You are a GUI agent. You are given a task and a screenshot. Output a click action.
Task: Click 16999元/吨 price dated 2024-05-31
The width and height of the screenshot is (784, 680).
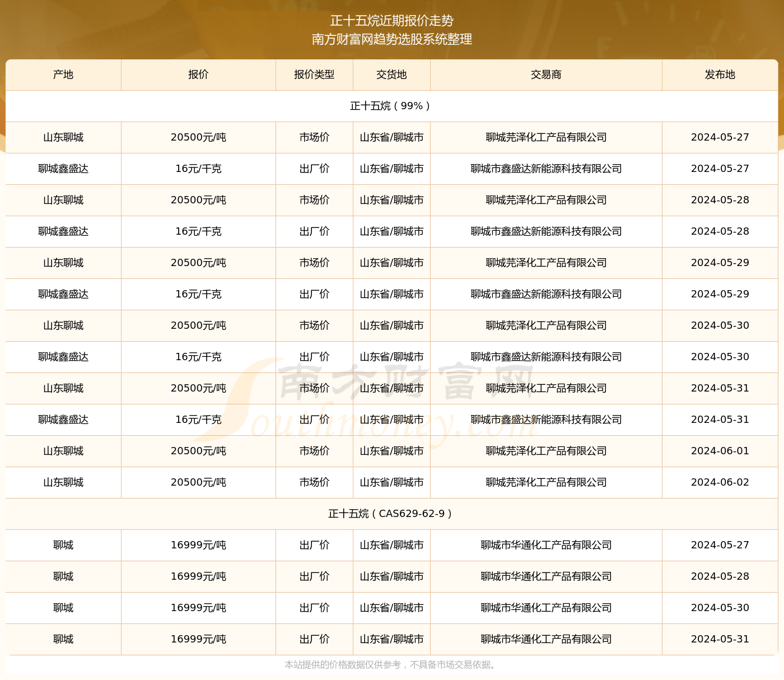point(198,639)
